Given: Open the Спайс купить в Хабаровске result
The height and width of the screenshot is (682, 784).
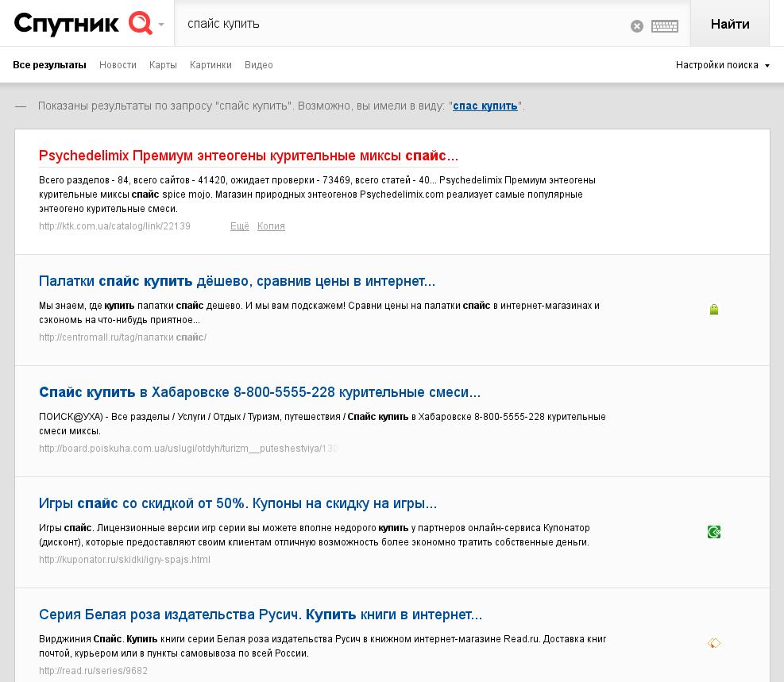Looking at the screenshot, I should [x=260, y=392].
